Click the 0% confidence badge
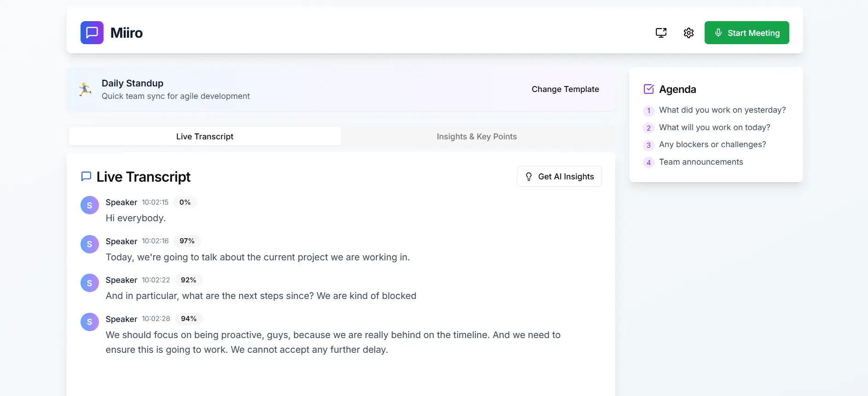The width and height of the screenshot is (868, 396). pyautogui.click(x=185, y=202)
